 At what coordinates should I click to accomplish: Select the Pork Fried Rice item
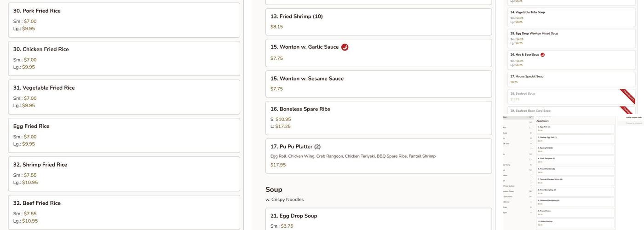124,20
